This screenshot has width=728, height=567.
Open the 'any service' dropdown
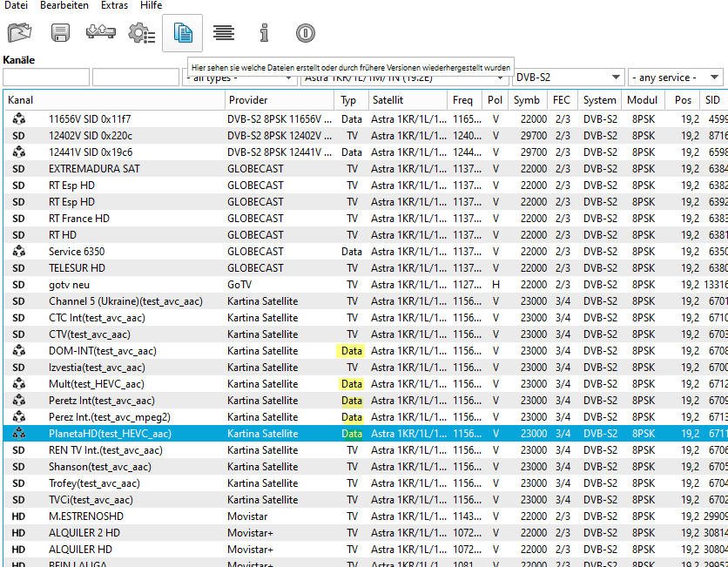(676, 78)
